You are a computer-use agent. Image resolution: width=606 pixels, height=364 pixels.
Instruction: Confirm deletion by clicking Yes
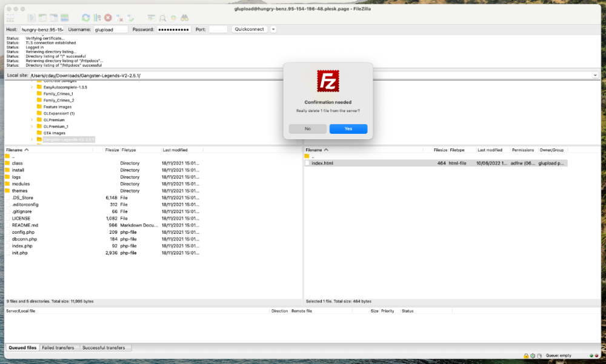point(348,129)
